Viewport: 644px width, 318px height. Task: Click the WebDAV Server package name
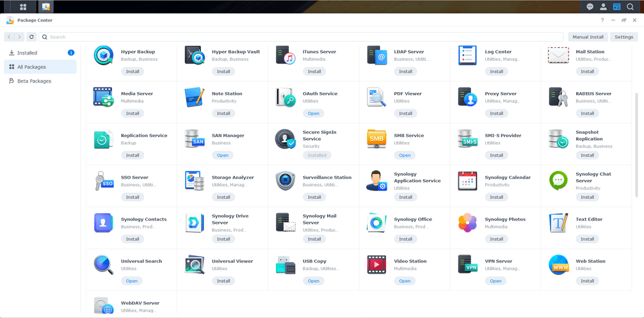[140, 303]
